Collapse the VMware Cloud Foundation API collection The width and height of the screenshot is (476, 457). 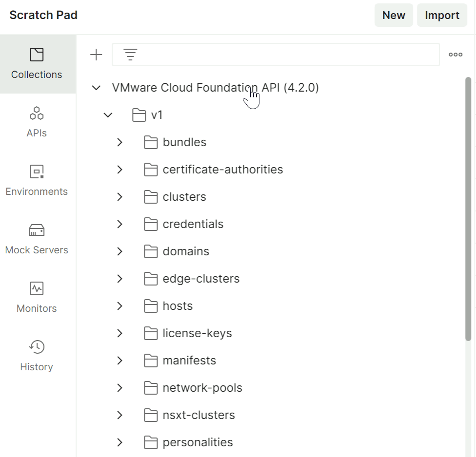97,88
